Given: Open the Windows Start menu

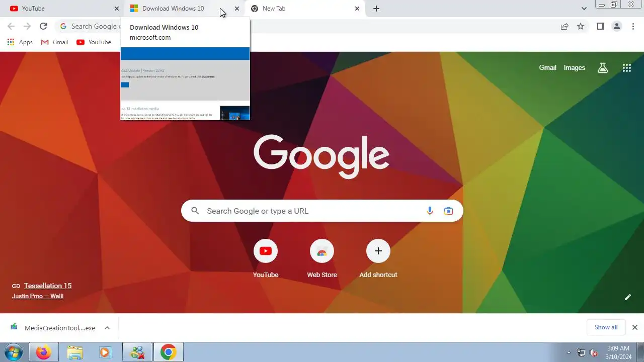Looking at the screenshot, I should click(x=13, y=352).
